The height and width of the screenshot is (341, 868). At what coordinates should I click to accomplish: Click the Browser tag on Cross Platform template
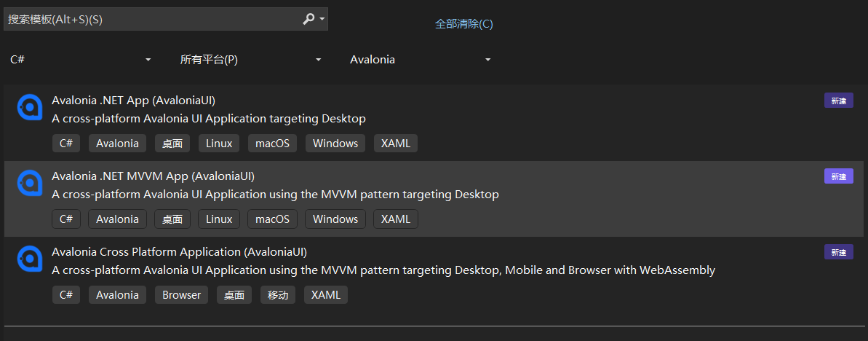pos(182,295)
